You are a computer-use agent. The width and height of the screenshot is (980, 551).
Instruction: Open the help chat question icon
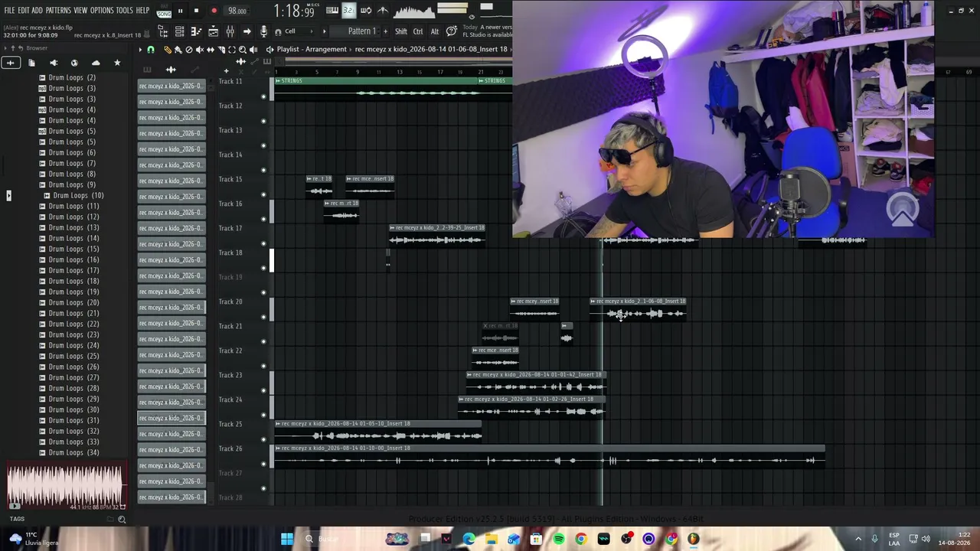coord(452,31)
